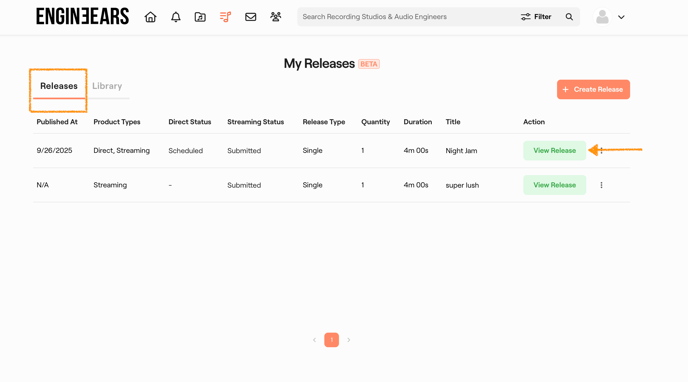Click the Create Release button
The width and height of the screenshot is (688, 382).
(593, 89)
